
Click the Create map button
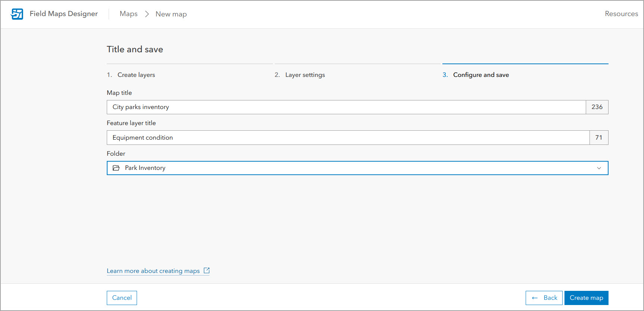[x=586, y=298]
